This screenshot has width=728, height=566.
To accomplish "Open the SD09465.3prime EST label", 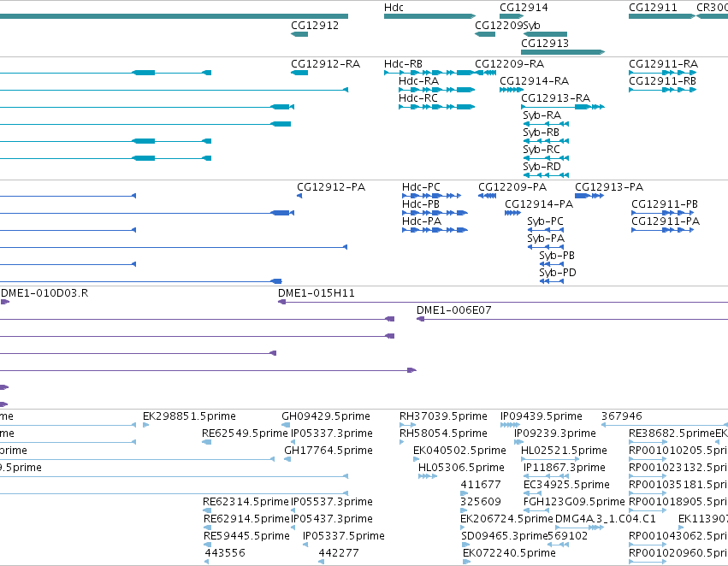I will click(x=505, y=536).
